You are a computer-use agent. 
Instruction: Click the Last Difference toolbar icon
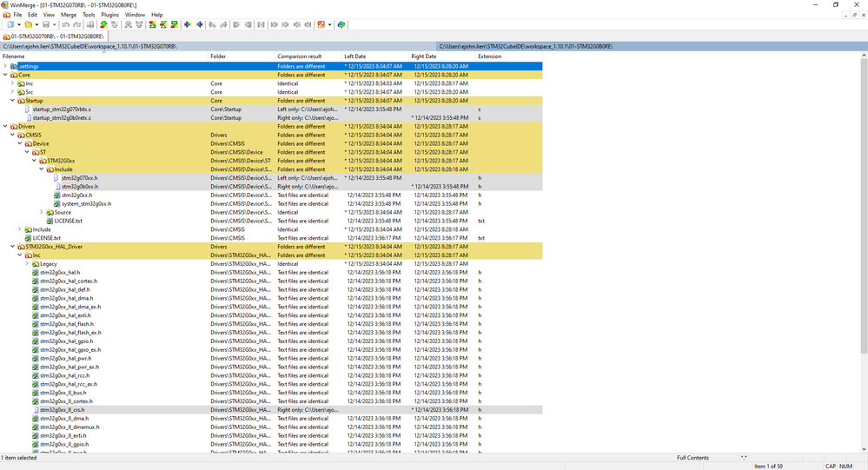tap(175, 24)
